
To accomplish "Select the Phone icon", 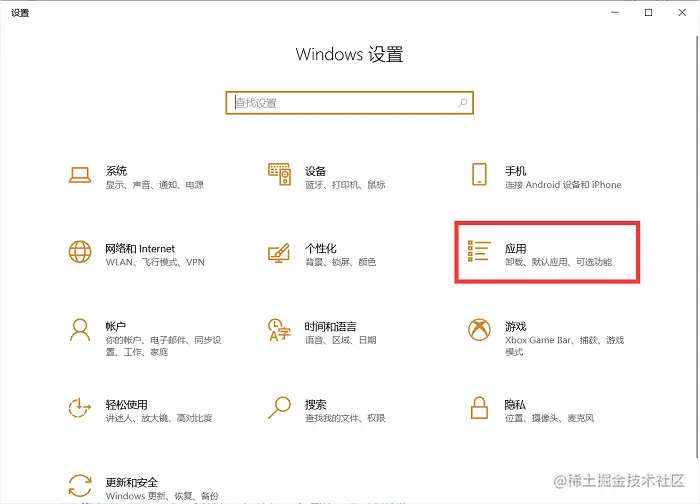I will (479, 174).
